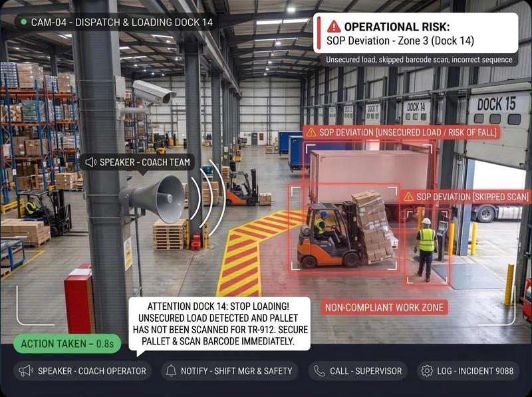Click the warning triangle on Unsecured Load label

tap(311, 132)
